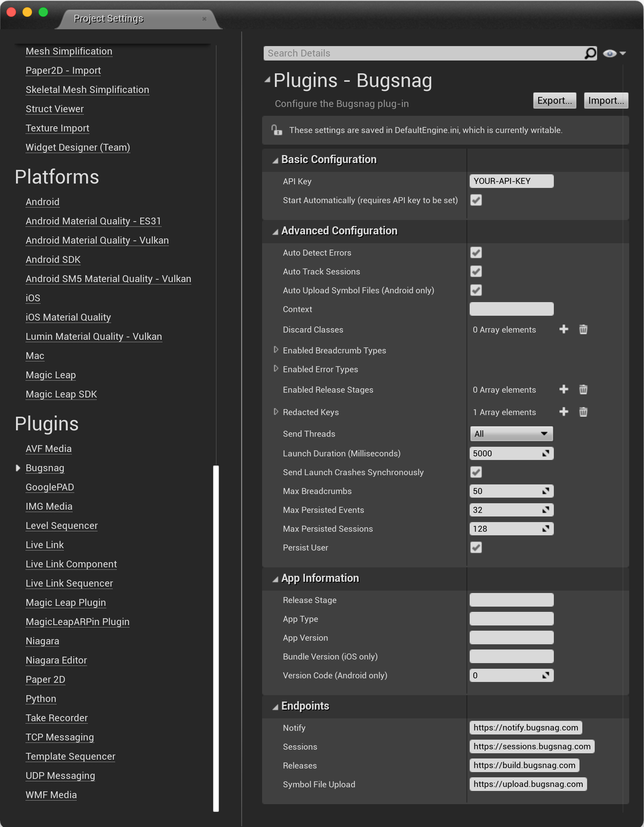Click inside the Search Details field
This screenshot has height=827, width=644.
[x=401, y=53]
